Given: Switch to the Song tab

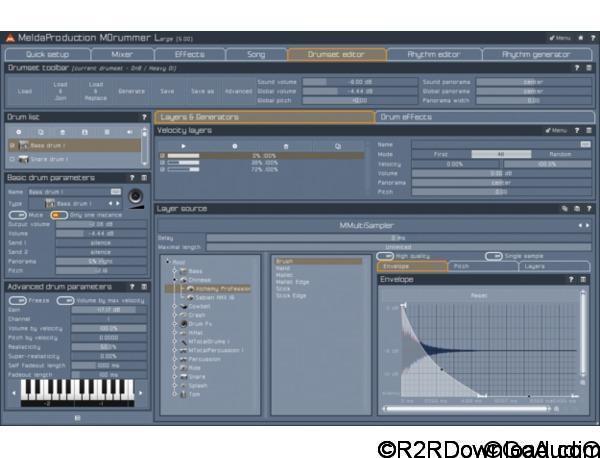Looking at the screenshot, I should (256, 54).
